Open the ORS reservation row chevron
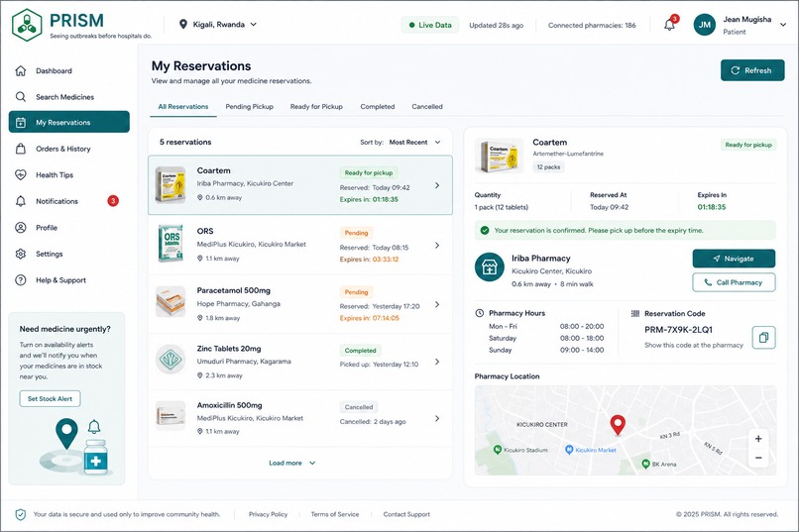Viewport: 799px width, 532px height. coord(437,246)
